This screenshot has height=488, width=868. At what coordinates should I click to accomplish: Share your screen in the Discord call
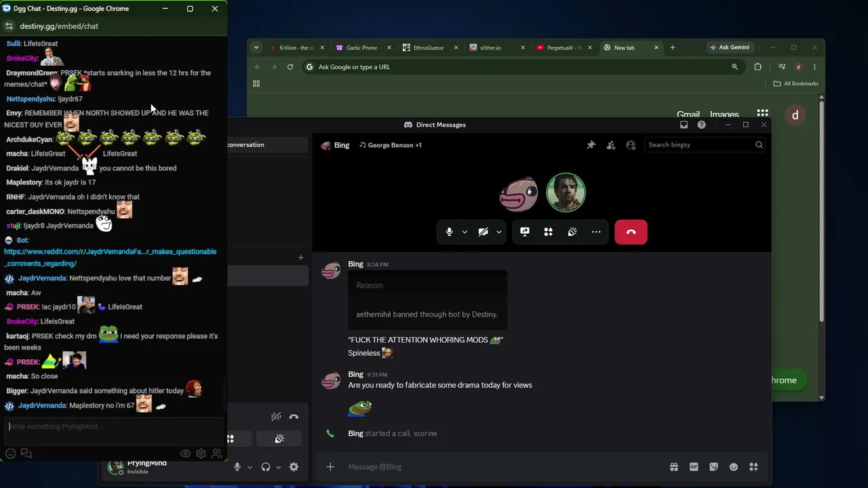525,232
